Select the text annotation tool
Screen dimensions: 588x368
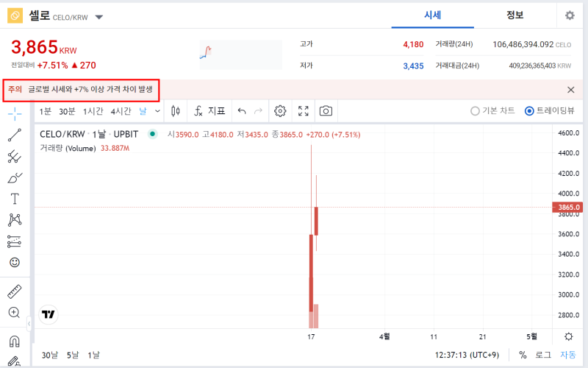(15, 199)
